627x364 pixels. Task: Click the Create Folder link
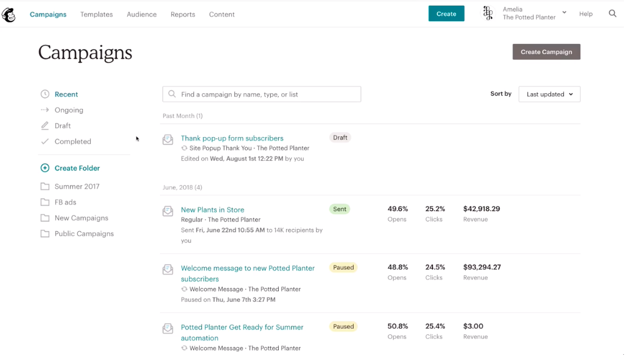[x=77, y=168]
